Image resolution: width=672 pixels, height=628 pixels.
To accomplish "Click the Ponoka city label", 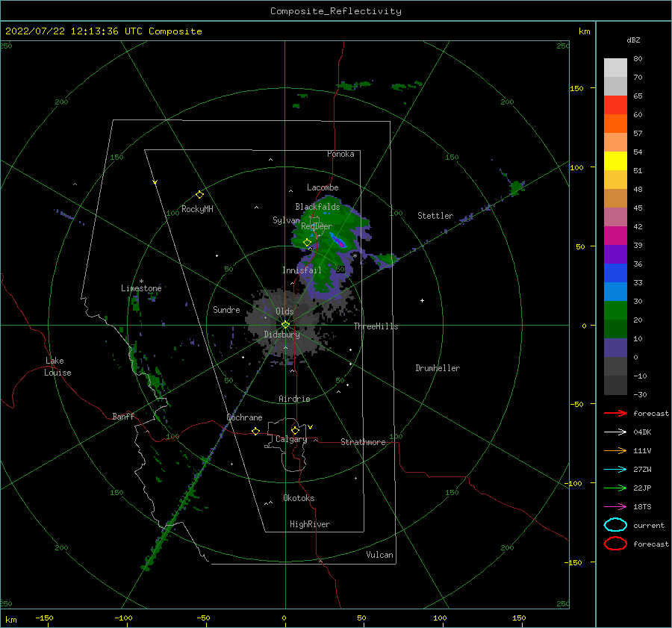I will point(340,154).
